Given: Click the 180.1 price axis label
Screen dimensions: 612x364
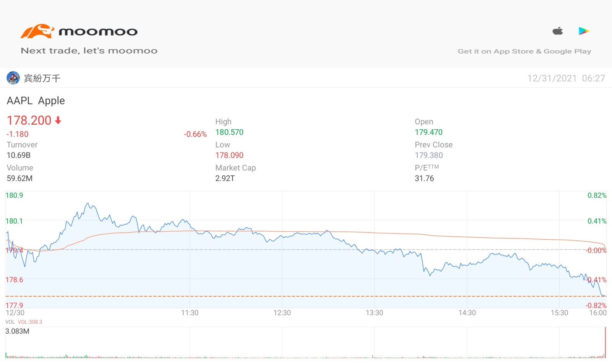Looking at the screenshot, I should pyautogui.click(x=14, y=221).
